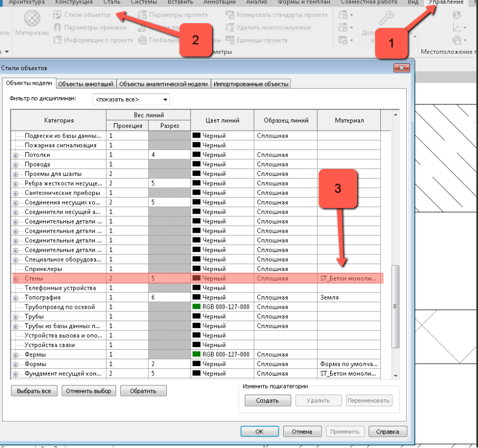478x448 pixels.
Task: Open the Архитектура ribbon tab
Action: click(26, 2)
